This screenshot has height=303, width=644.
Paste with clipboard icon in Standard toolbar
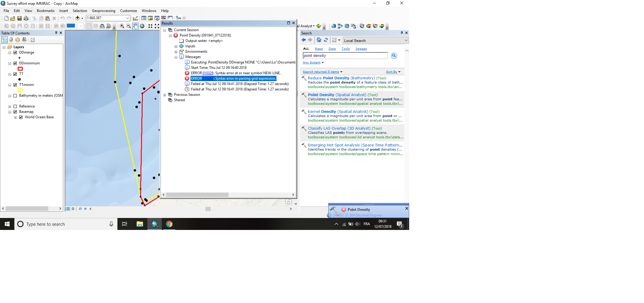(48, 18)
